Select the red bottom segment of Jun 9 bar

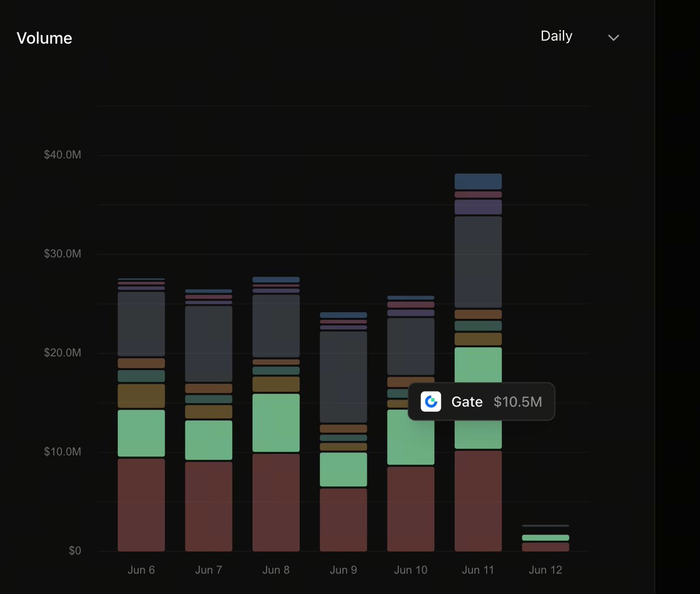click(x=343, y=520)
